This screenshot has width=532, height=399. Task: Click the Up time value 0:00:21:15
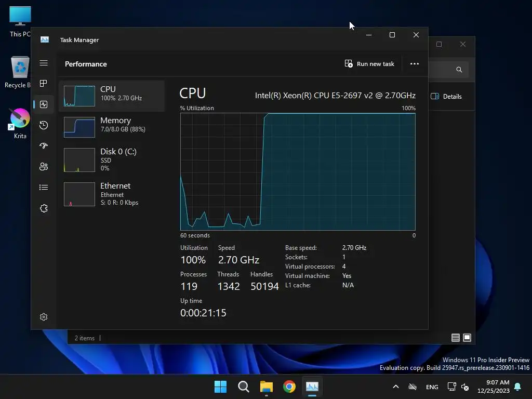203,313
